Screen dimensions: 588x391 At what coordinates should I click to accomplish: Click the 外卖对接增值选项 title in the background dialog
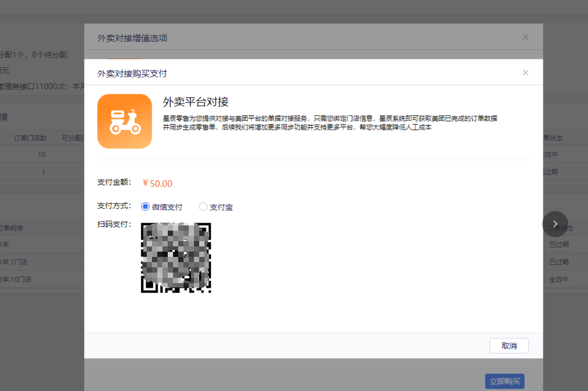tap(133, 38)
